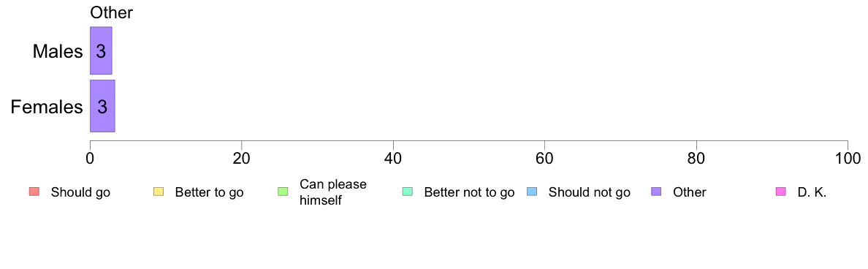Viewport: 868px width, 269px height.
Task: Click the purple Other legend swatch
Action: (656, 192)
